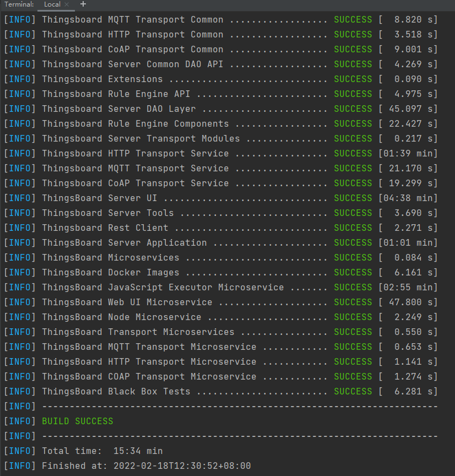Click the 'ThingsBoard Microservices' line
Image resolution: width=455 pixels, height=476 pixels.
pyautogui.click(x=221, y=258)
